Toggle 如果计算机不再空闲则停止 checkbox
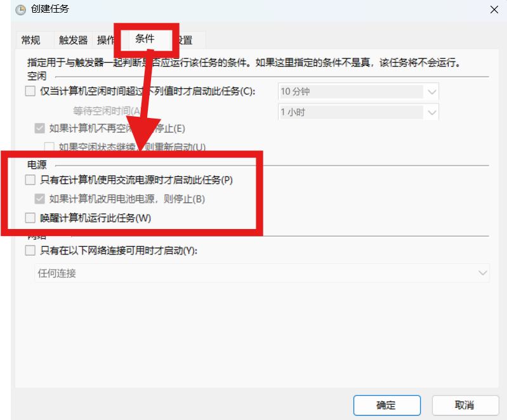 click(x=40, y=128)
